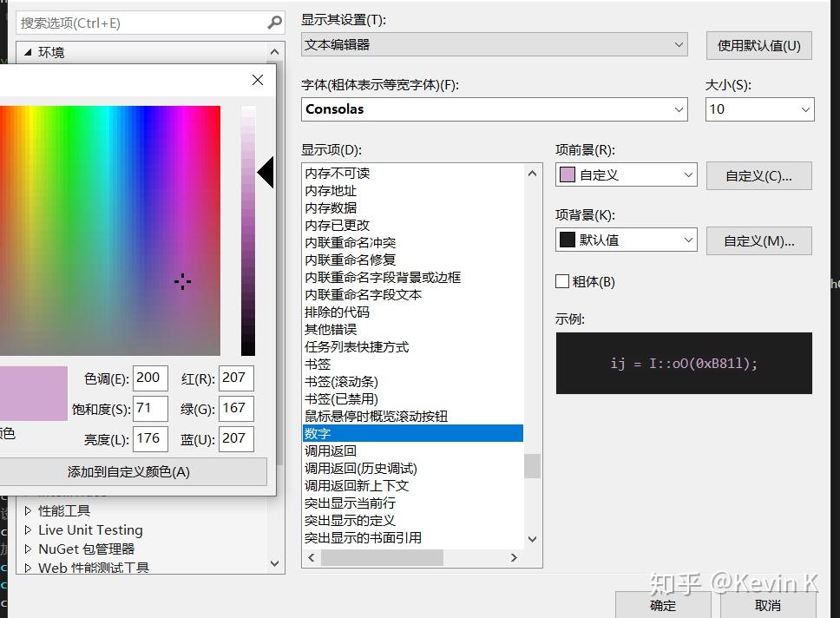Click the display items vertical scrollbar thumb
Image resolution: width=840 pixels, height=618 pixels.
pos(532,466)
